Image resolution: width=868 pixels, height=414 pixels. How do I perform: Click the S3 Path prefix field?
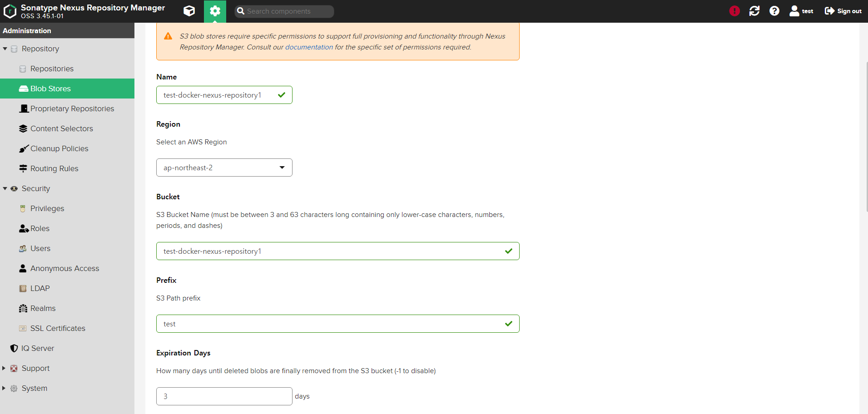(x=338, y=324)
